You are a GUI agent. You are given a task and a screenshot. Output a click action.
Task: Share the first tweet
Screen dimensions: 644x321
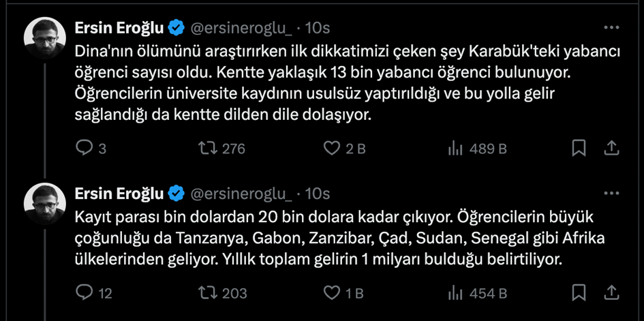[x=611, y=148]
